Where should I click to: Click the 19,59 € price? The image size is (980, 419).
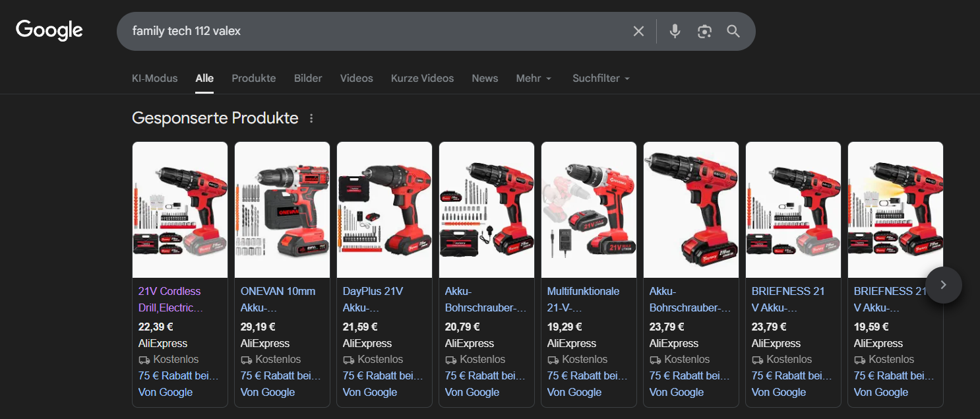[x=871, y=327]
